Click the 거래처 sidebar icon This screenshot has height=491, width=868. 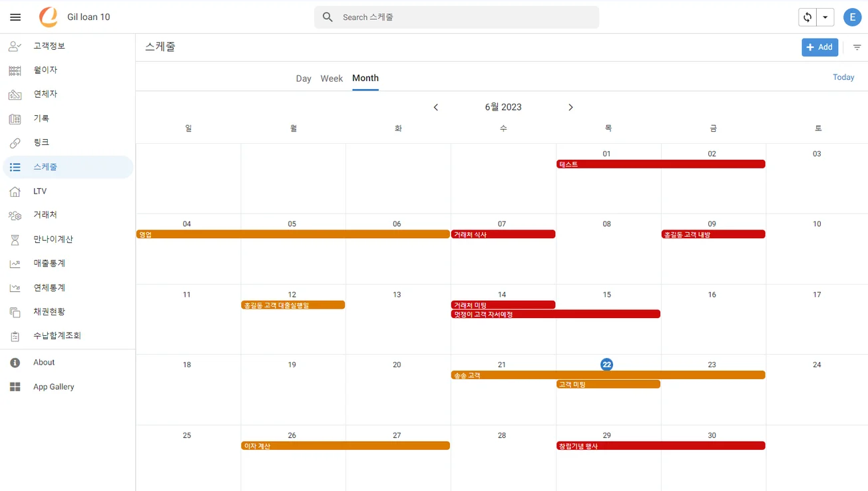[15, 216]
